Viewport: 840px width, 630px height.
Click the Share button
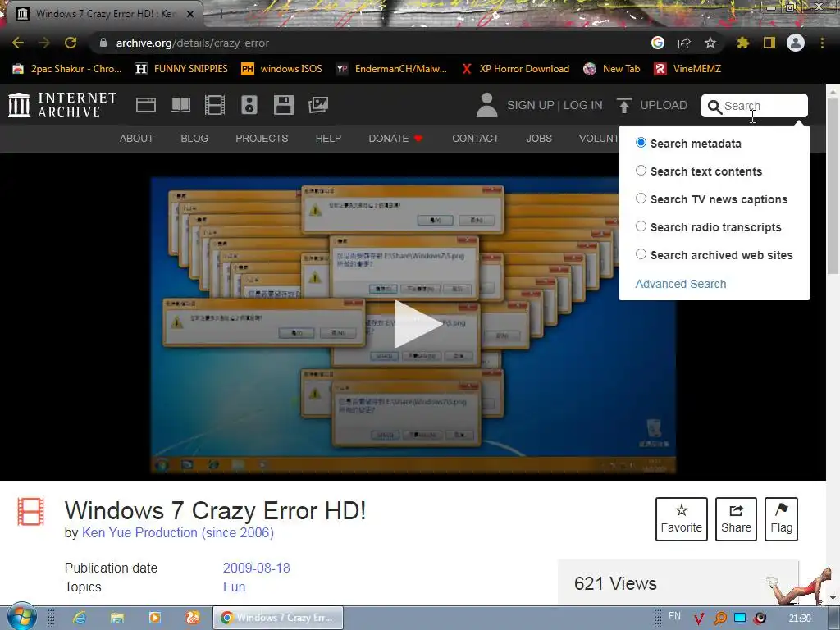click(736, 519)
